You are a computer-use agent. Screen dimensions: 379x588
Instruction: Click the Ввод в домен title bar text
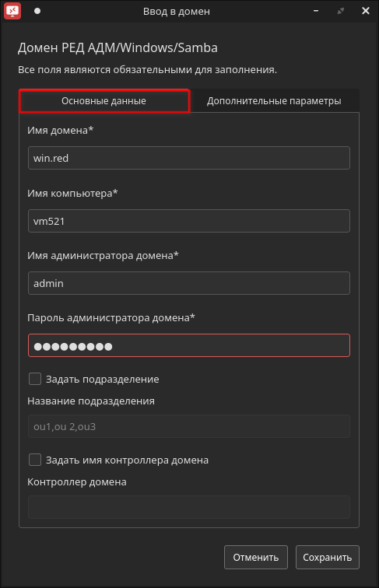(177, 11)
